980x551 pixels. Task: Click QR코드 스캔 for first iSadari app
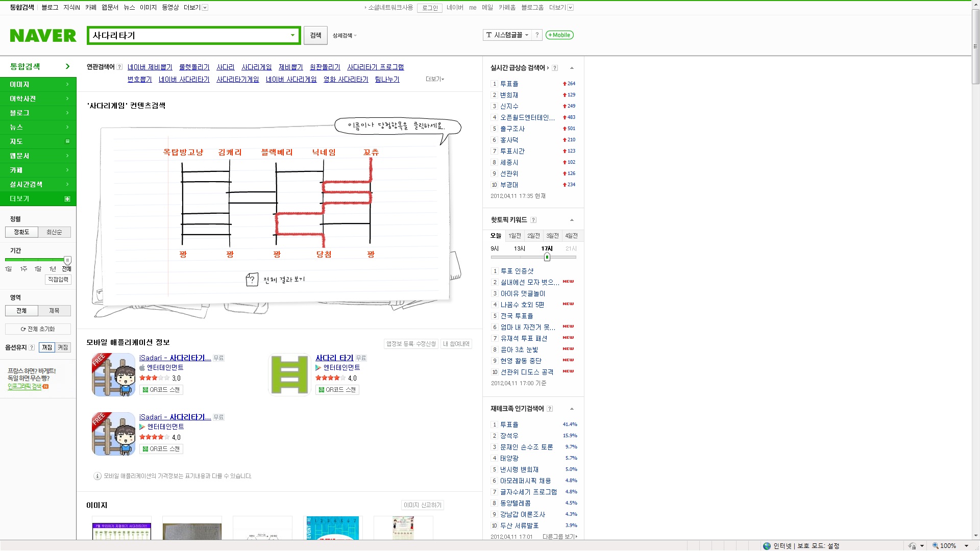click(161, 390)
